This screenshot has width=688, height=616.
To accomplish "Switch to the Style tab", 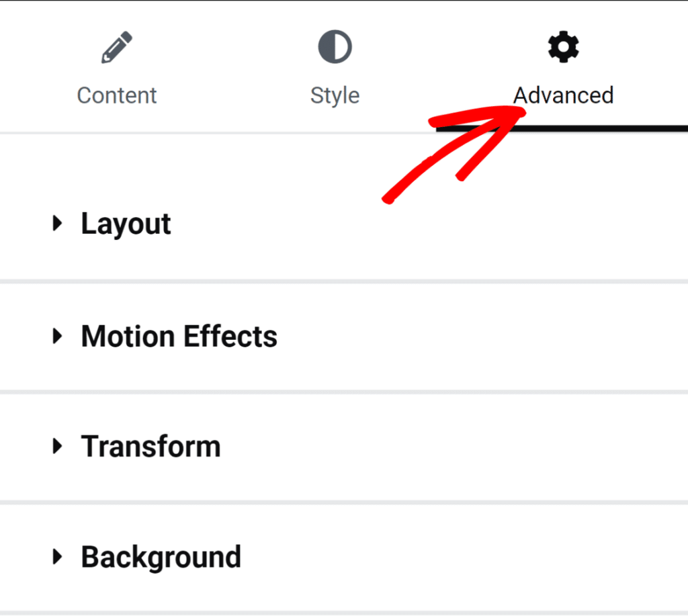I will [335, 95].
